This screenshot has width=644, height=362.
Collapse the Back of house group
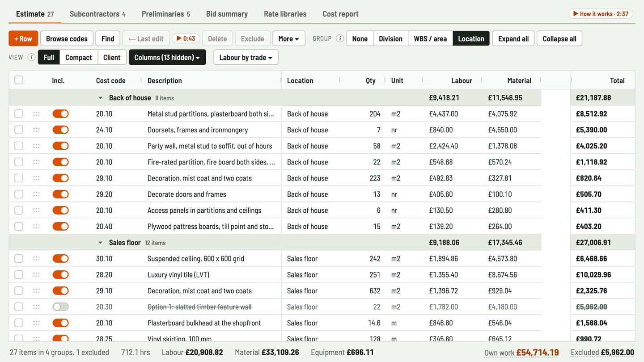(101, 98)
